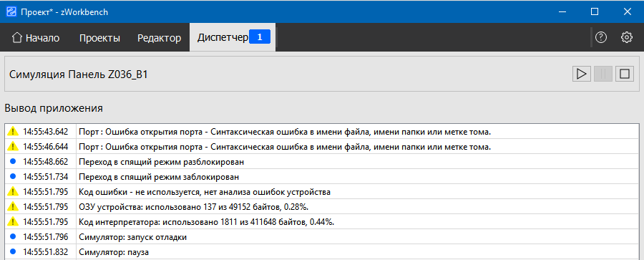Click blue dot icon at 14:55:51.734 row

click(13, 176)
